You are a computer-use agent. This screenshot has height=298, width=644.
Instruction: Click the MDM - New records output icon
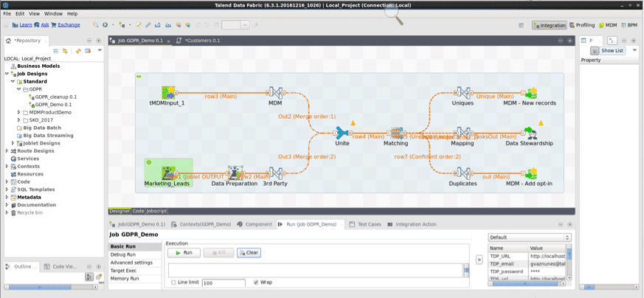(531, 93)
